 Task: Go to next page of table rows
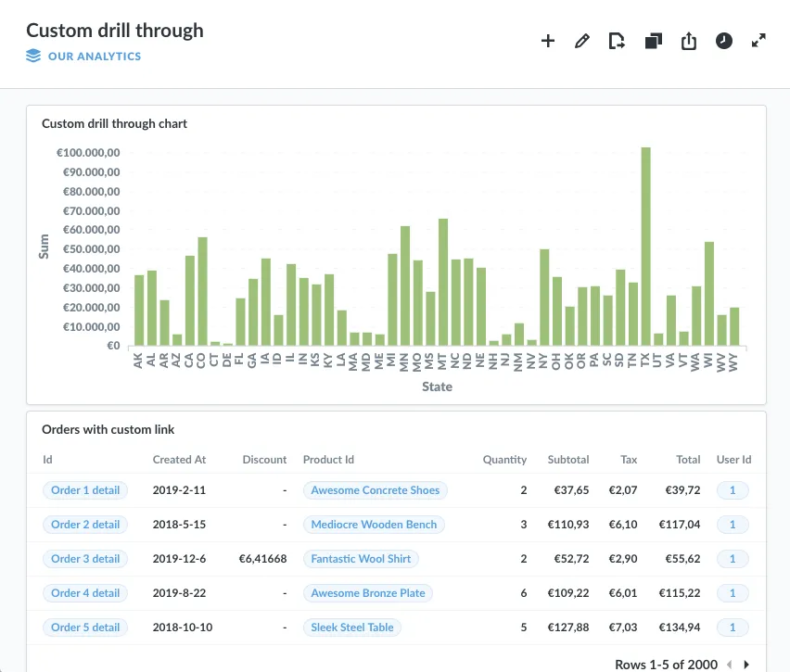pyautogui.click(x=746, y=665)
